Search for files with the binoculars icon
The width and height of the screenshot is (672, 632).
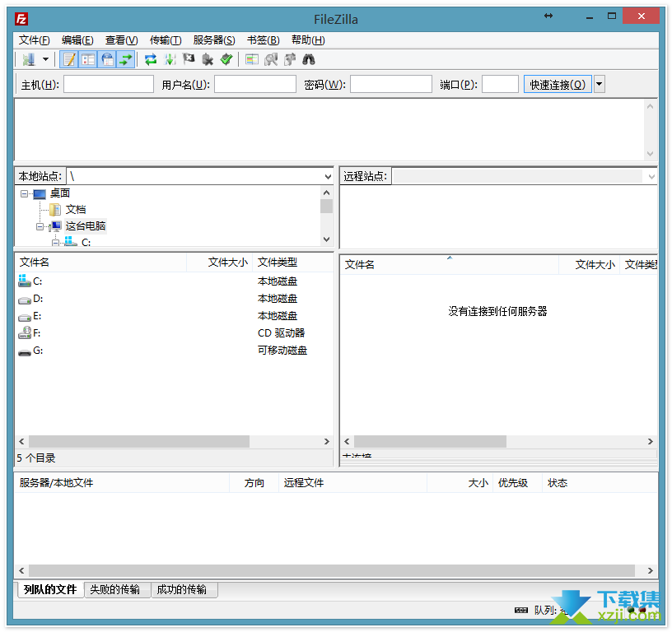(x=309, y=59)
